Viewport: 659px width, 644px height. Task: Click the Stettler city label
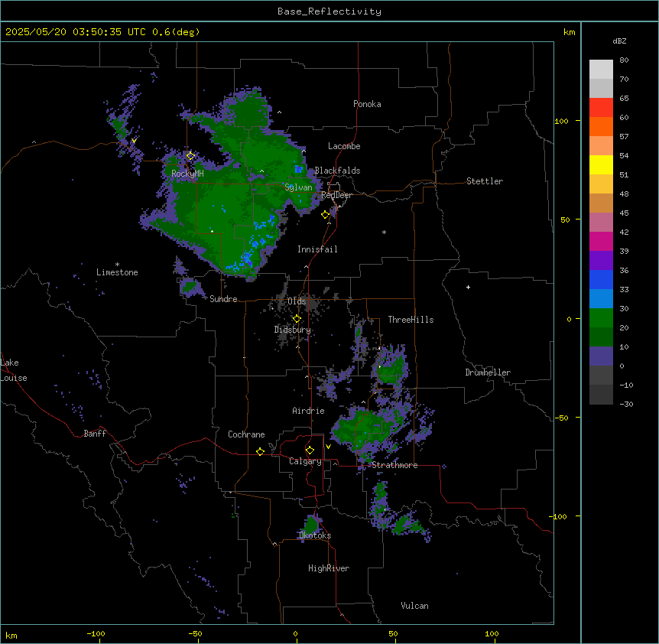(x=485, y=181)
